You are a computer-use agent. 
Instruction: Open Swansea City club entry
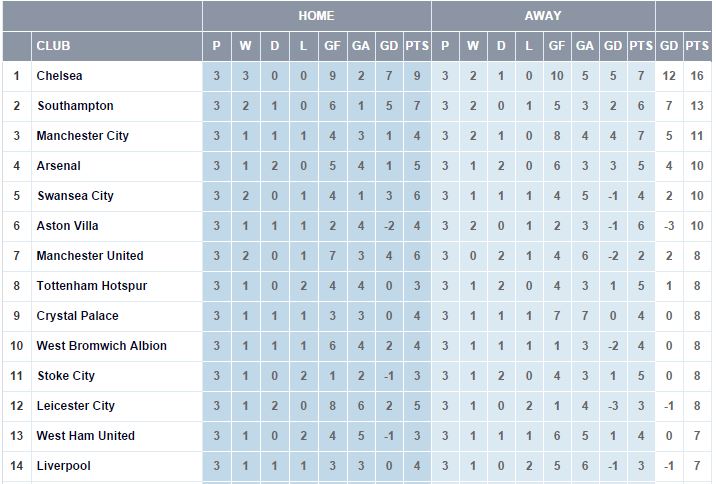(x=75, y=196)
